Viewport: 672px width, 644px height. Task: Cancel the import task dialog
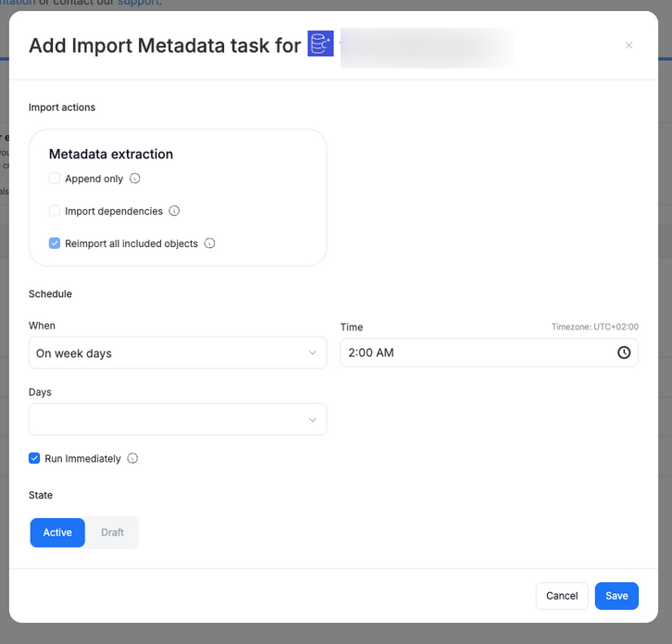point(562,596)
